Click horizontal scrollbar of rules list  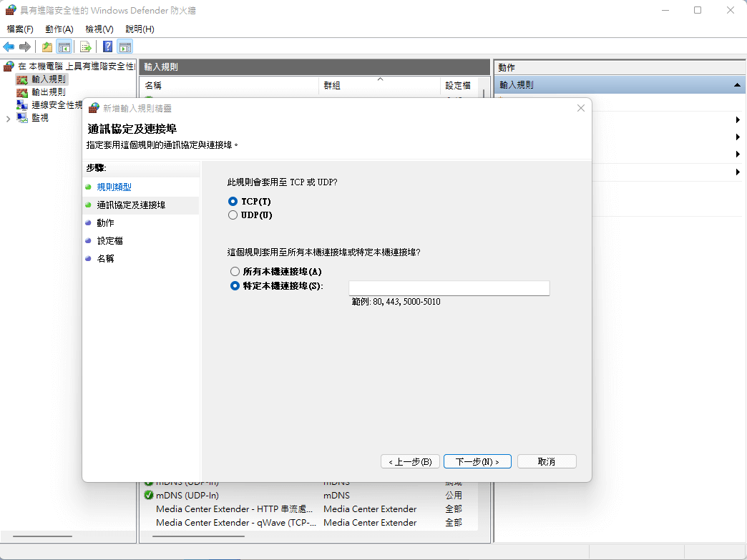(199, 536)
